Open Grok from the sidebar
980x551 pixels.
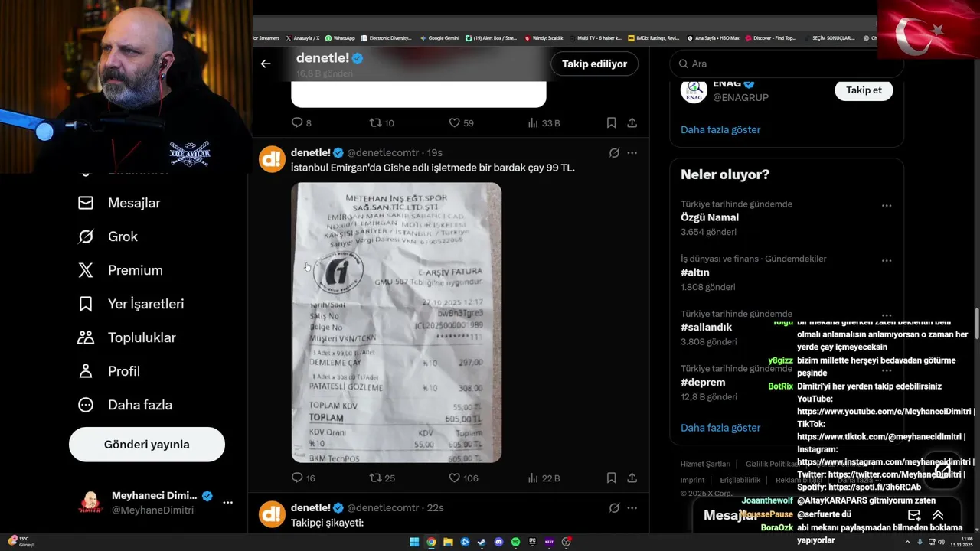pos(107,236)
